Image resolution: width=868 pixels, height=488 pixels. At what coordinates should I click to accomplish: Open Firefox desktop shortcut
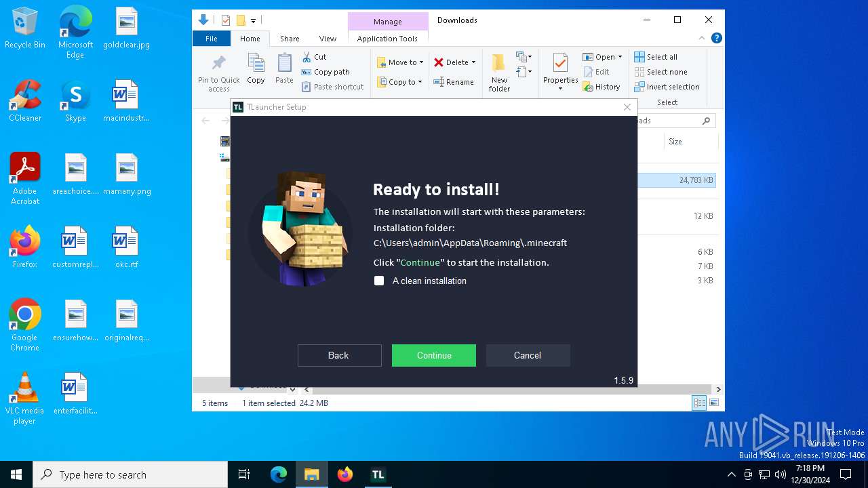click(x=25, y=247)
